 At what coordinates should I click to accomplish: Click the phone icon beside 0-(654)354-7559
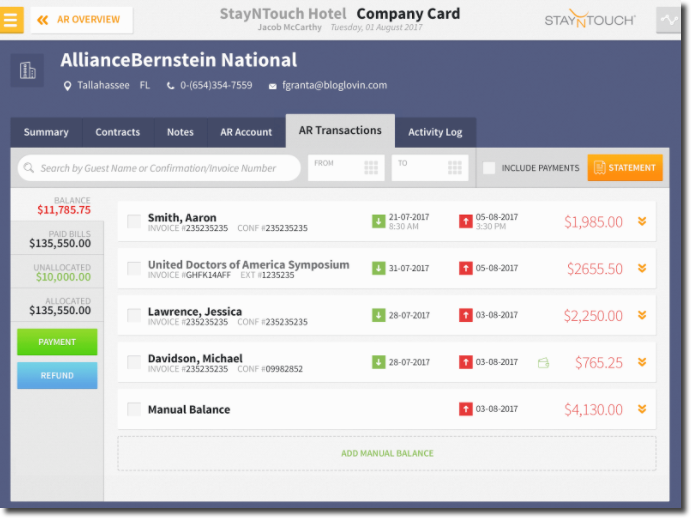tap(170, 86)
